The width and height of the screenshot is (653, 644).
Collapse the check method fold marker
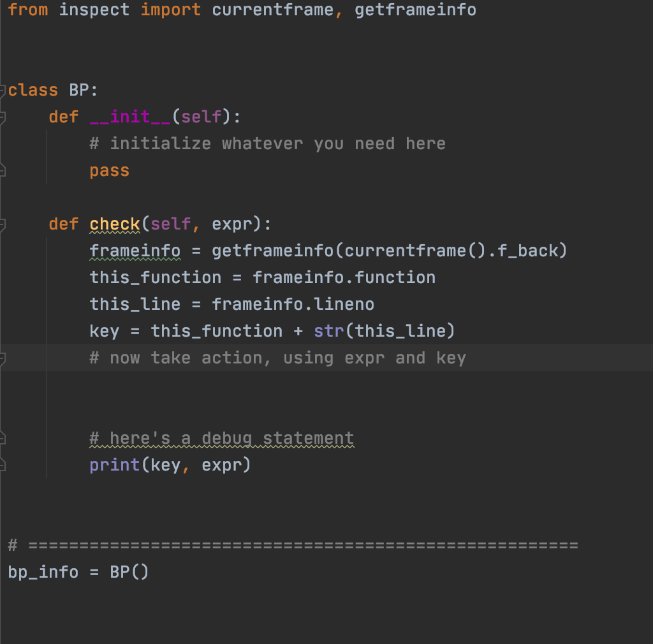click(x=3, y=225)
